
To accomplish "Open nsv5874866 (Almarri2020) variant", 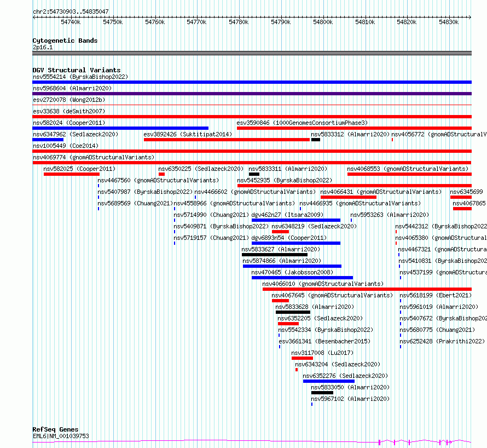I will pos(282,261).
